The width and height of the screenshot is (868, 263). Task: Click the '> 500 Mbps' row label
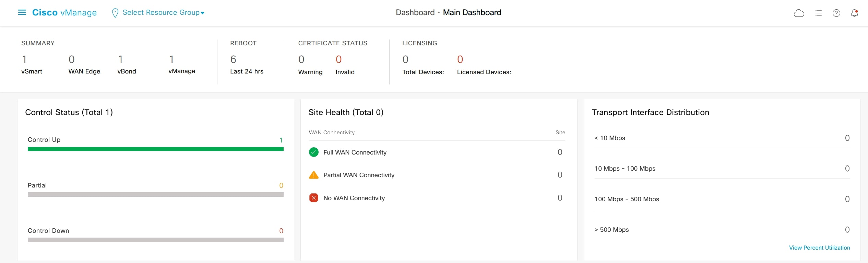pyautogui.click(x=611, y=230)
